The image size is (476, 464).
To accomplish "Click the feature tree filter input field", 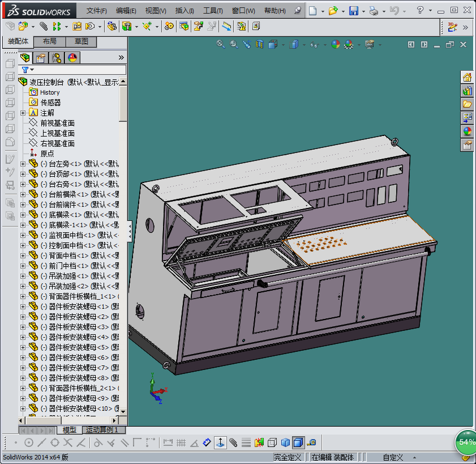I will tap(79, 70).
